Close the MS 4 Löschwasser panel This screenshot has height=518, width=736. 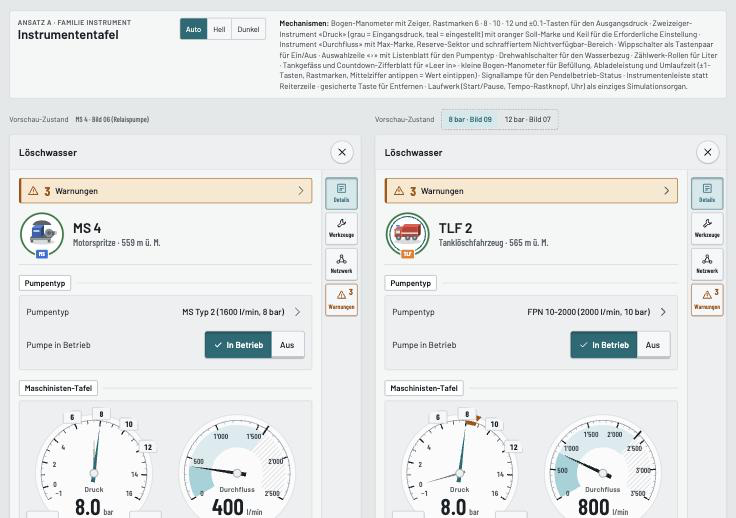pyautogui.click(x=342, y=152)
